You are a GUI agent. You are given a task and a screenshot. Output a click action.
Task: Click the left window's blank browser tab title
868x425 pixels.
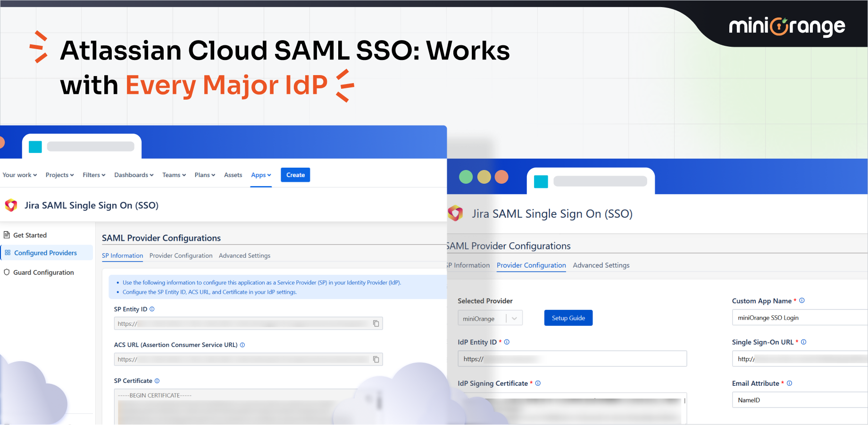tap(91, 146)
